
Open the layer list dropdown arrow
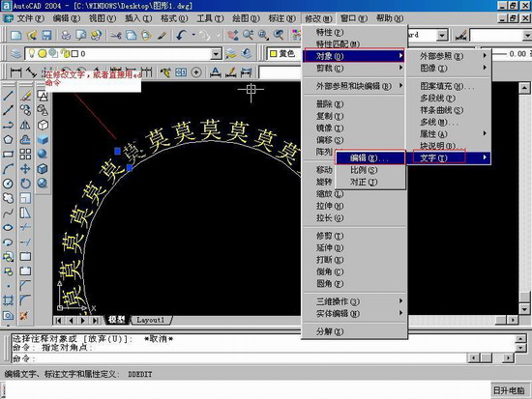[x=216, y=53]
